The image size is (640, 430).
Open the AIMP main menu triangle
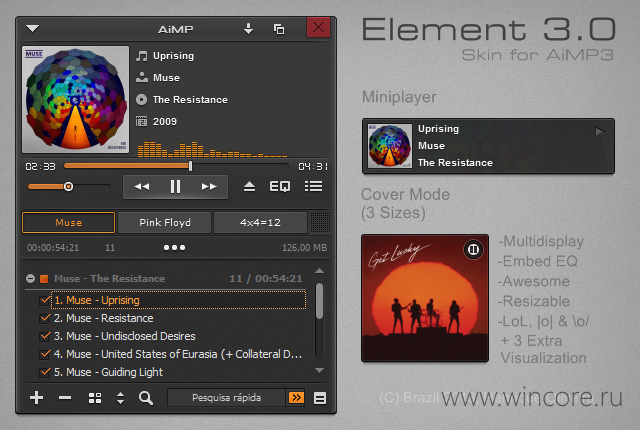click(32, 28)
